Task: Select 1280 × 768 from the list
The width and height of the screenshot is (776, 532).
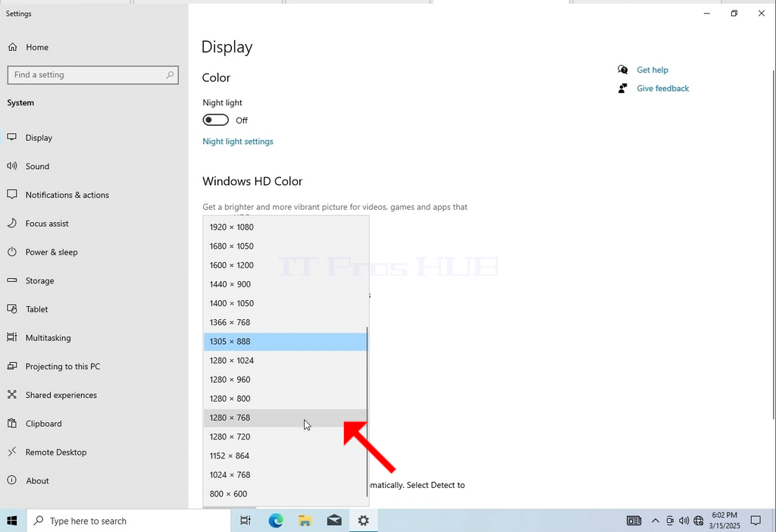Action: (286, 418)
